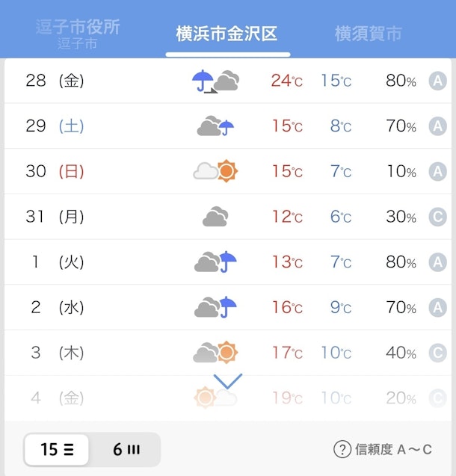Switch to the 横須賀市 location tab

368,34
